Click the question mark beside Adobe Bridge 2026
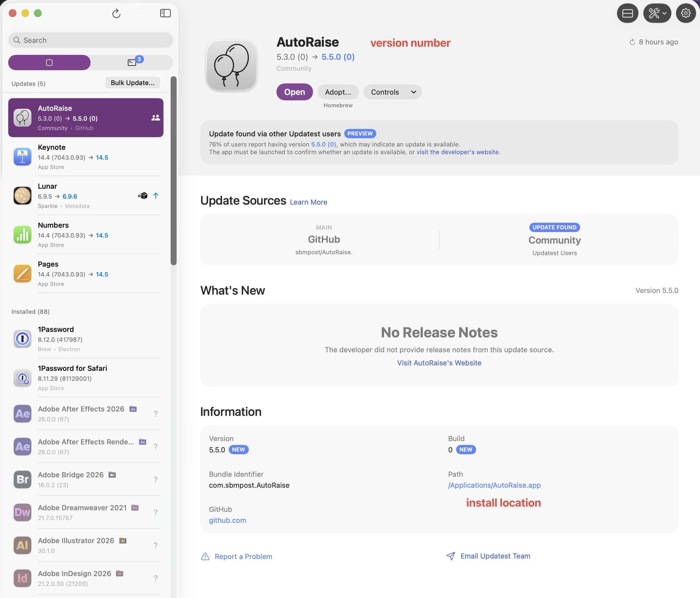This screenshot has width=700, height=598. [156, 479]
